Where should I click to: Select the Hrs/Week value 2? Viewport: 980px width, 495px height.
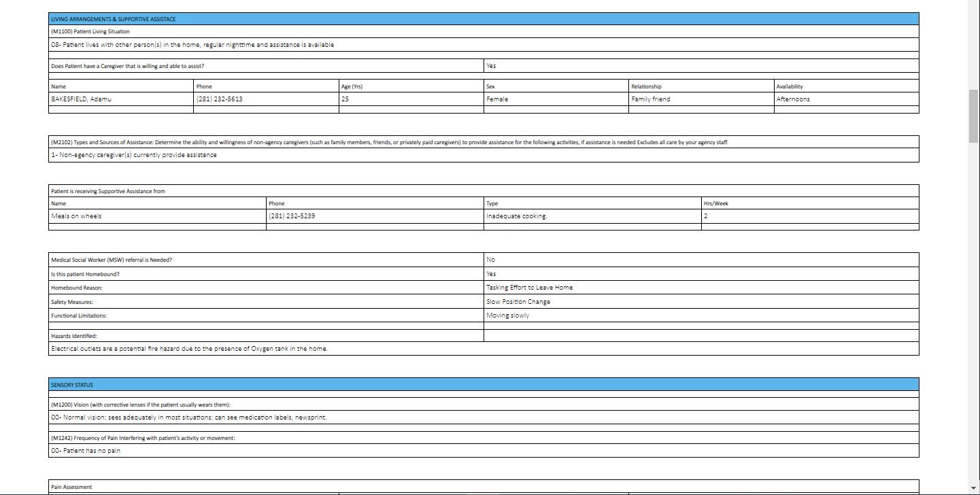tap(706, 216)
